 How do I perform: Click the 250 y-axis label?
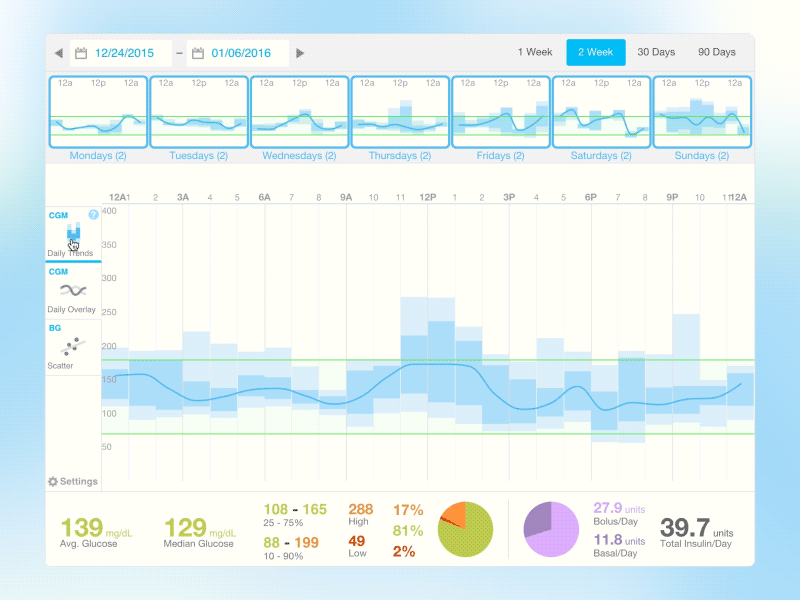pyautogui.click(x=109, y=312)
